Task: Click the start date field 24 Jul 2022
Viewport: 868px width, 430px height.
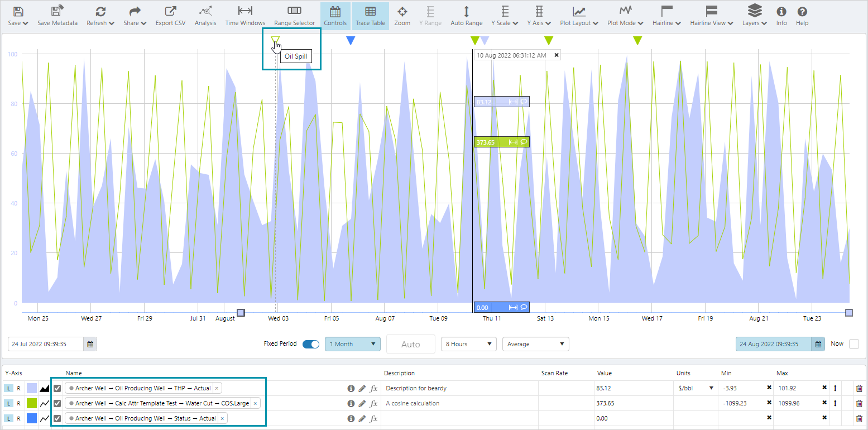Action: click(46, 344)
